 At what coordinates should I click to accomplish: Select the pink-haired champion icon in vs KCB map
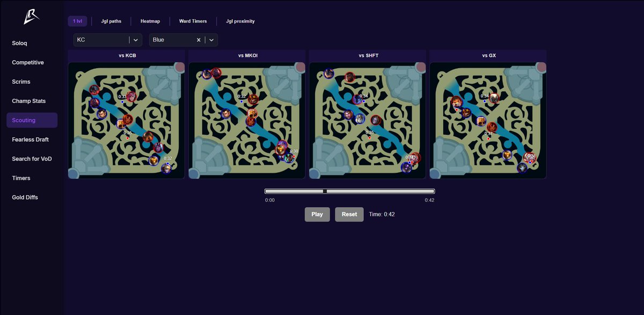click(x=131, y=97)
